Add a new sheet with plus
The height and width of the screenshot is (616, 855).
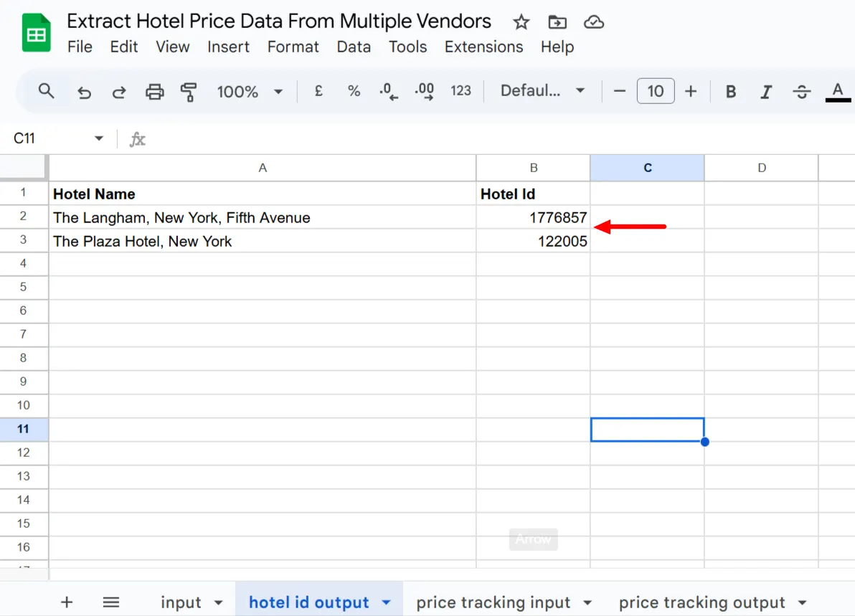[67, 602]
